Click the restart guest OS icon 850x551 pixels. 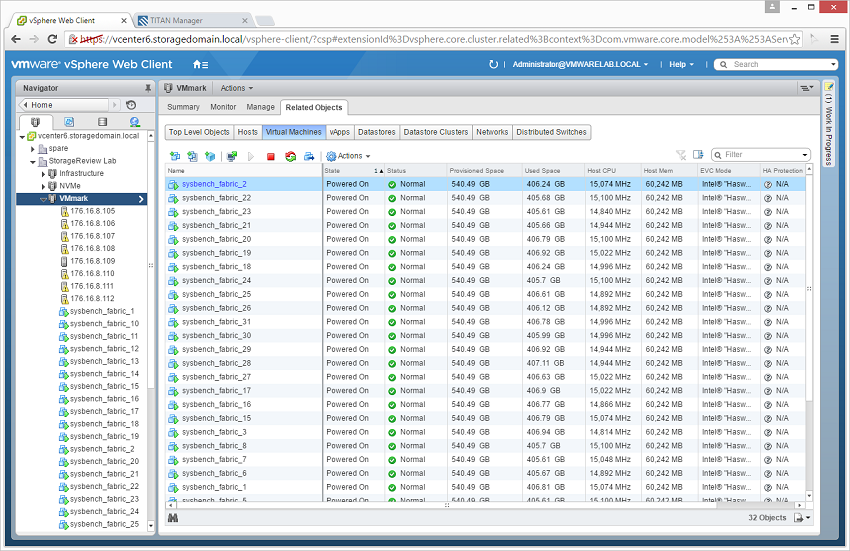(x=291, y=156)
